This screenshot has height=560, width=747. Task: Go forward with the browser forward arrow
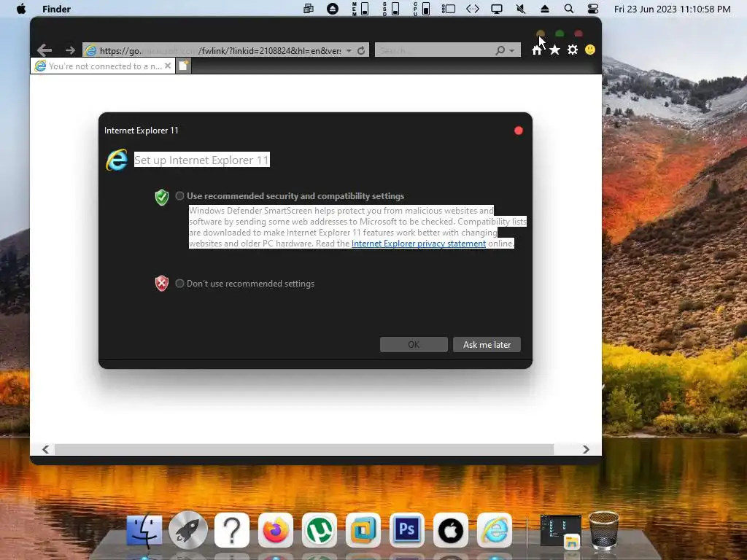click(x=70, y=50)
